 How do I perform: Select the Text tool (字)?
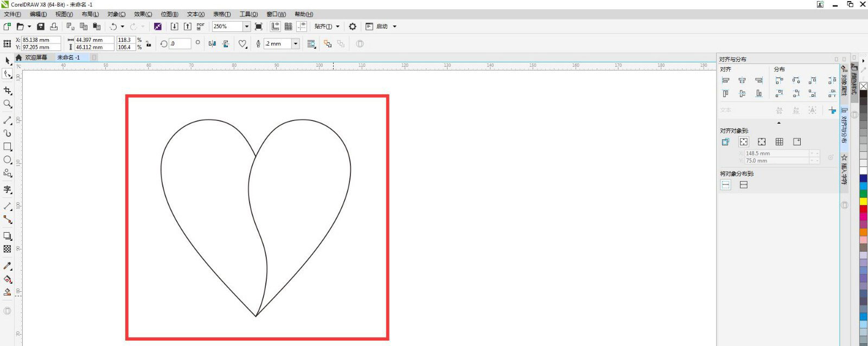pos(8,189)
